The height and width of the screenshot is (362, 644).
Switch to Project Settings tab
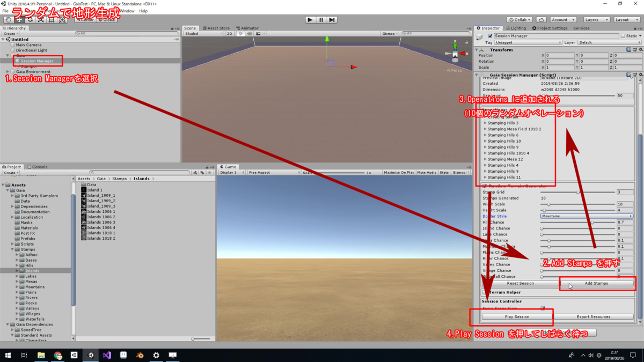coord(550,28)
